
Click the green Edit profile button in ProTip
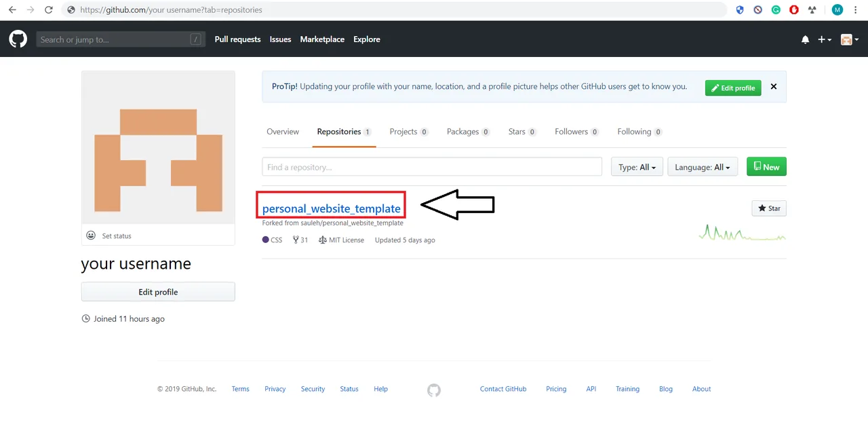[x=733, y=88]
